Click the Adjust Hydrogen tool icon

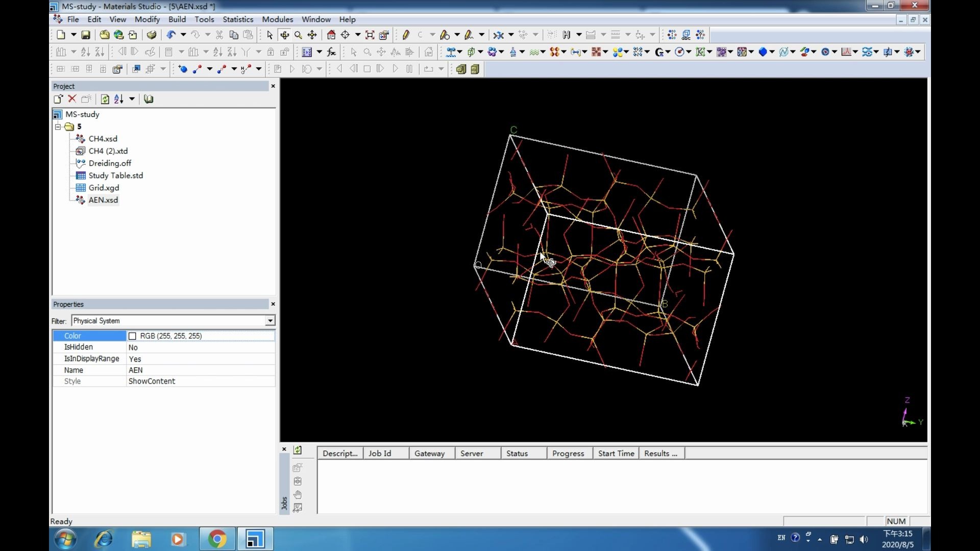[566, 35]
